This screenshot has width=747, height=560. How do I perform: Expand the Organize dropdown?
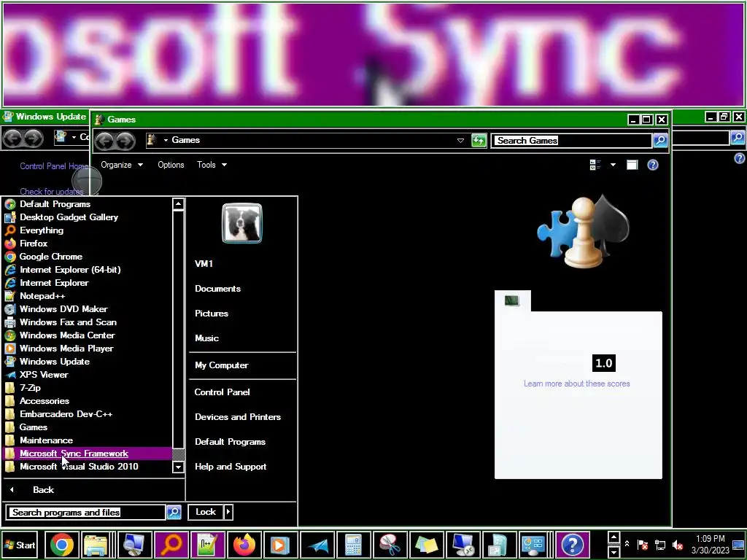tap(122, 165)
